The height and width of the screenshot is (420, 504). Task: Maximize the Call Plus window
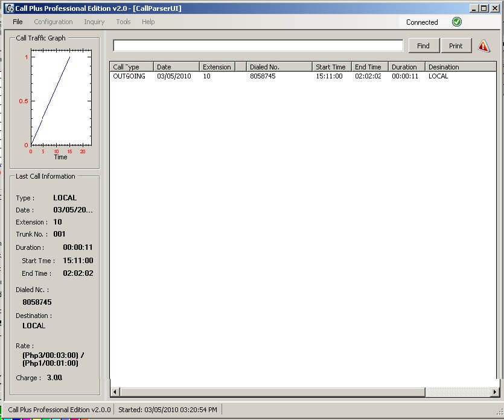483,8
